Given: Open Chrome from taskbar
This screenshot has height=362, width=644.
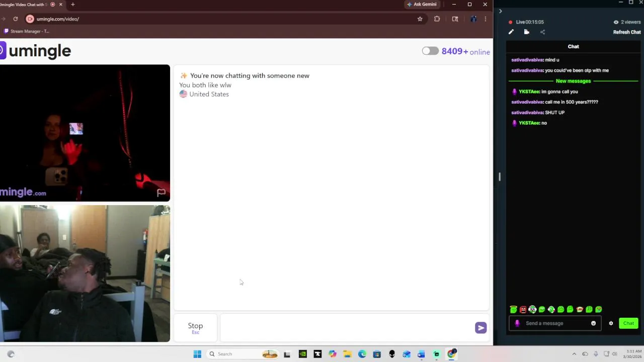Looking at the screenshot, I should pyautogui.click(x=451, y=354).
